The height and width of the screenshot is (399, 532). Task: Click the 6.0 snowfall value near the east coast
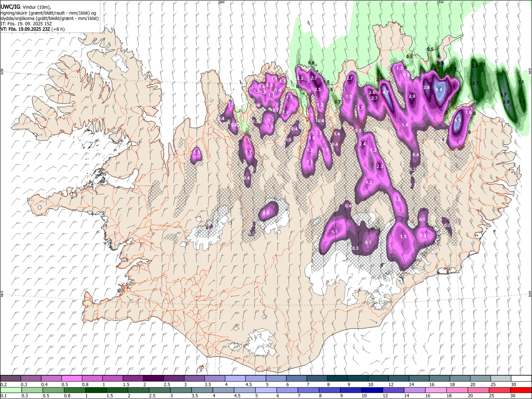[458, 120]
